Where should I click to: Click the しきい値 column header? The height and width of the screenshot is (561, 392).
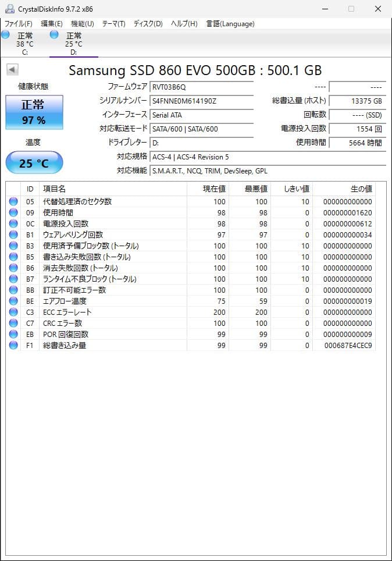point(291,189)
